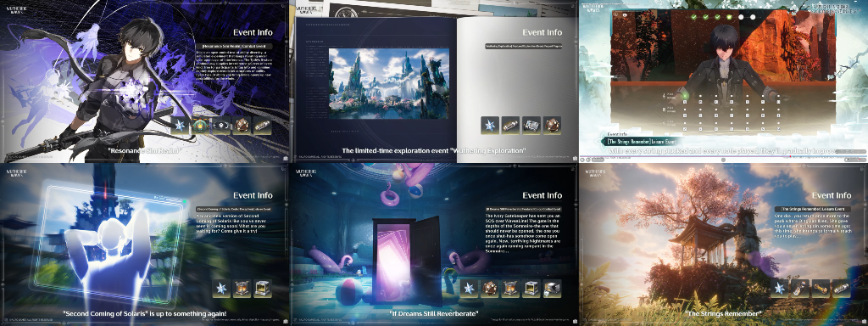Viewport: 868px width, 326px height.
Task: Click Astrite star reward in Wuthering Exploration panel
Action: (490, 126)
